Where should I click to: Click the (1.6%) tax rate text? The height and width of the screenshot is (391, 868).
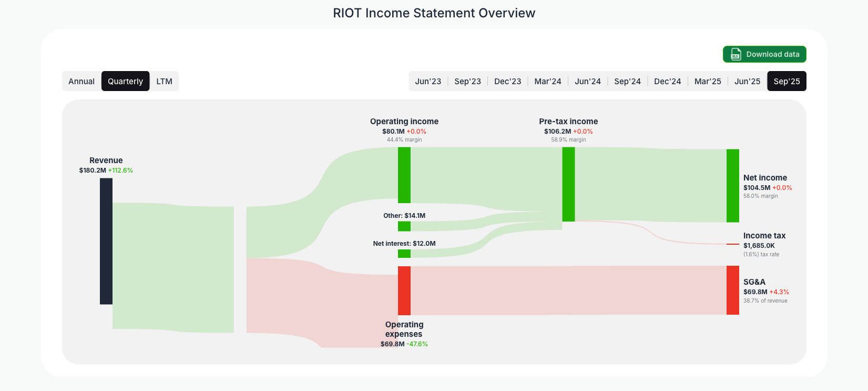[x=761, y=254]
